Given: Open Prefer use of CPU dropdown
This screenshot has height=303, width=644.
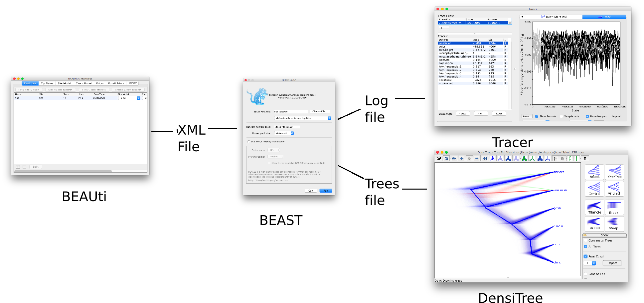Looking at the screenshot, I should pos(274,150).
